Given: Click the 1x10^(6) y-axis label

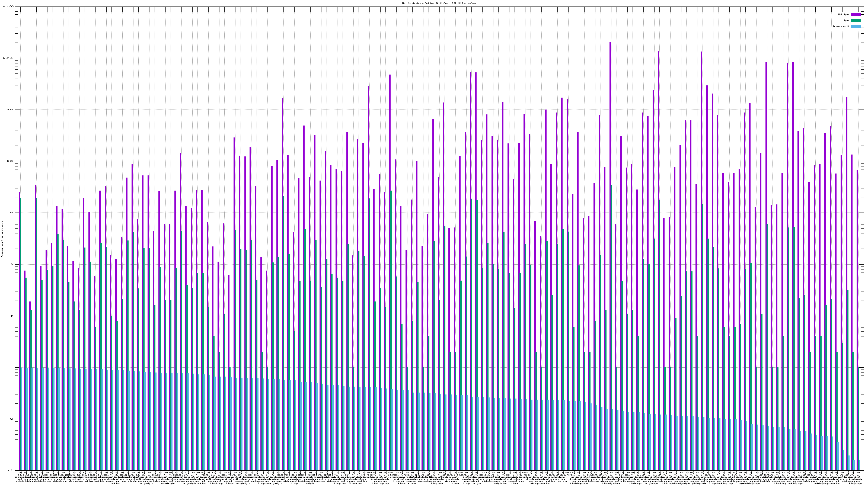Looking at the screenshot, I should pyautogui.click(x=8, y=58).
